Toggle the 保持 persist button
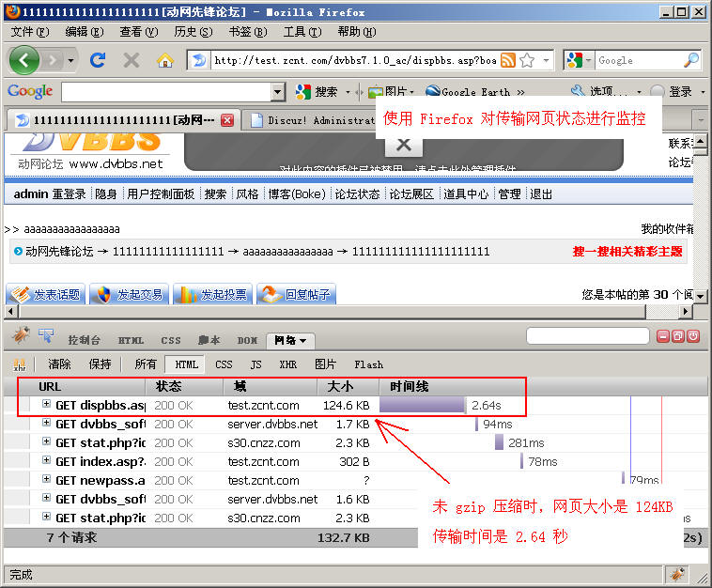The width and height of the screenshot is (712, 588). click(100, 364)
